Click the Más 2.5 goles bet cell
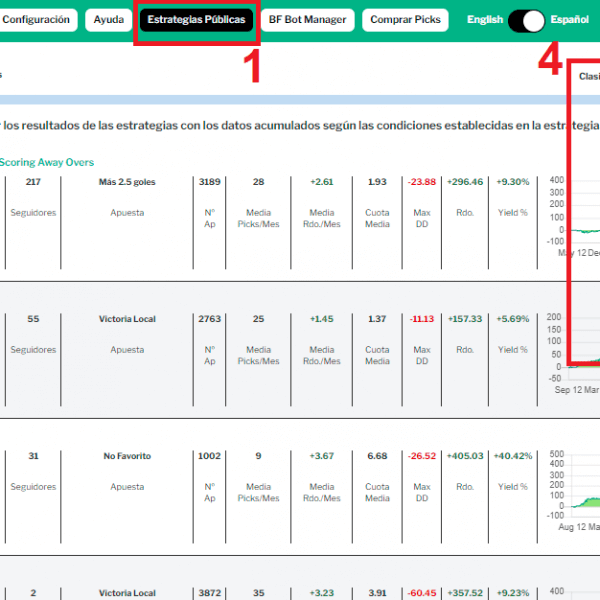Screen dimensions: 600x600 pyautogui.click(x=127, y=182)
